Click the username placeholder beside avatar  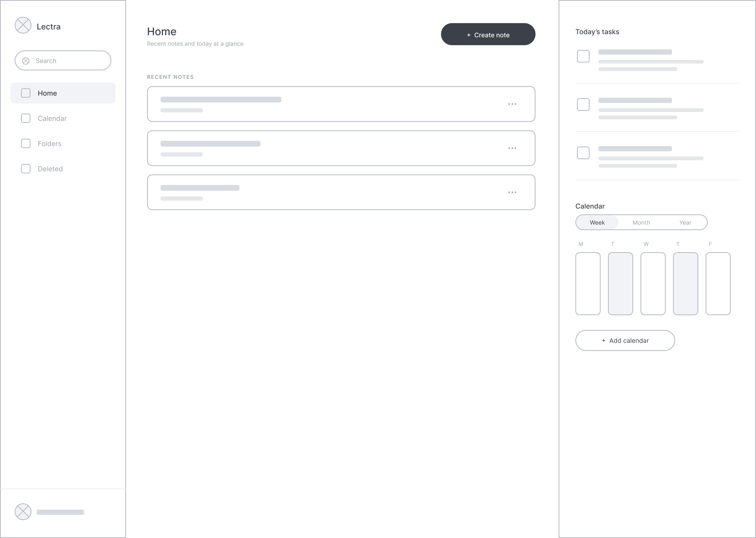(60, 512)
